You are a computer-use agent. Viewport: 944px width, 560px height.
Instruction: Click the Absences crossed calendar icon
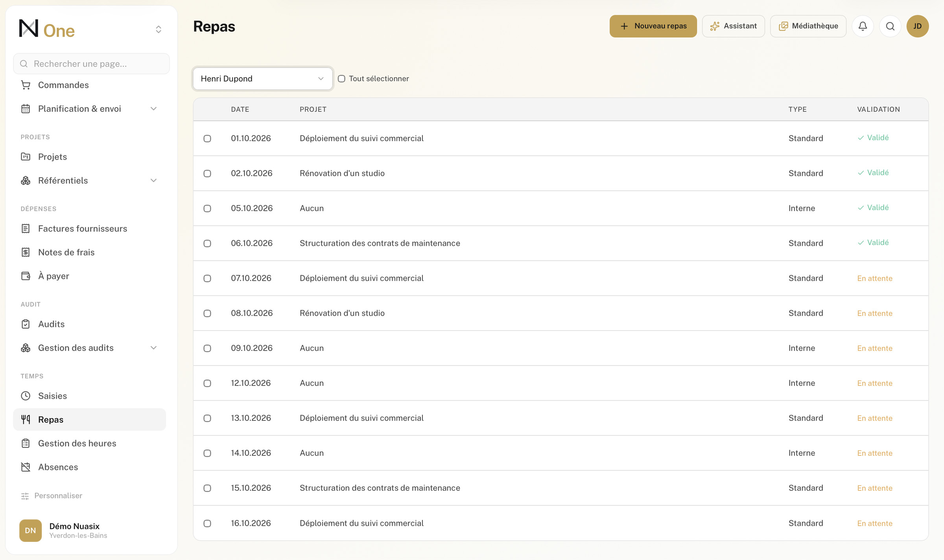coord(26,467)
